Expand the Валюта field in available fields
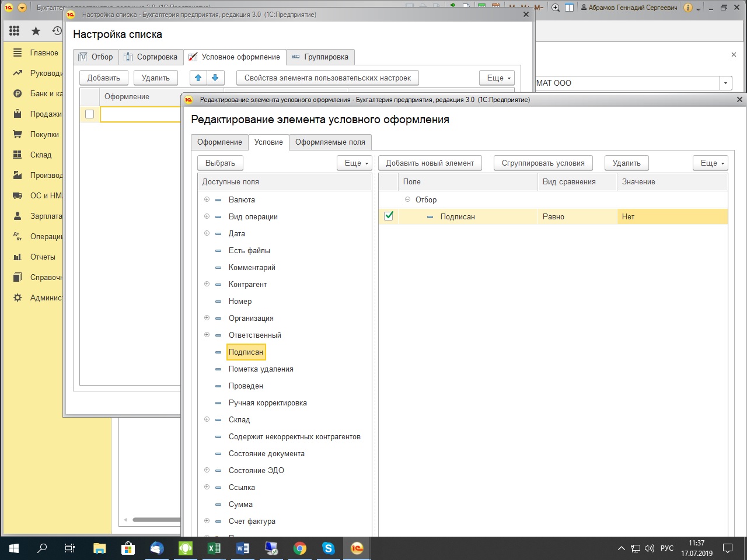This screenshot has width=747, height=560. (207, 199)
